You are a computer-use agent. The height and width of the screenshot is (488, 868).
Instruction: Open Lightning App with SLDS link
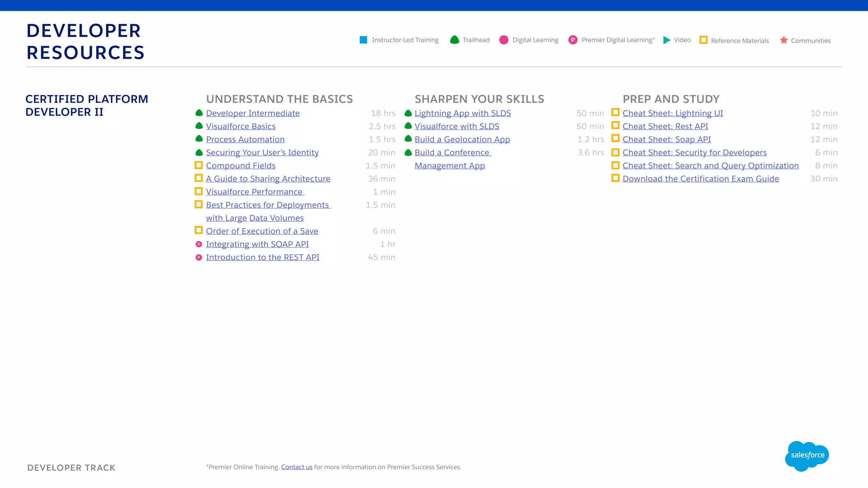(x=463, y=113)
